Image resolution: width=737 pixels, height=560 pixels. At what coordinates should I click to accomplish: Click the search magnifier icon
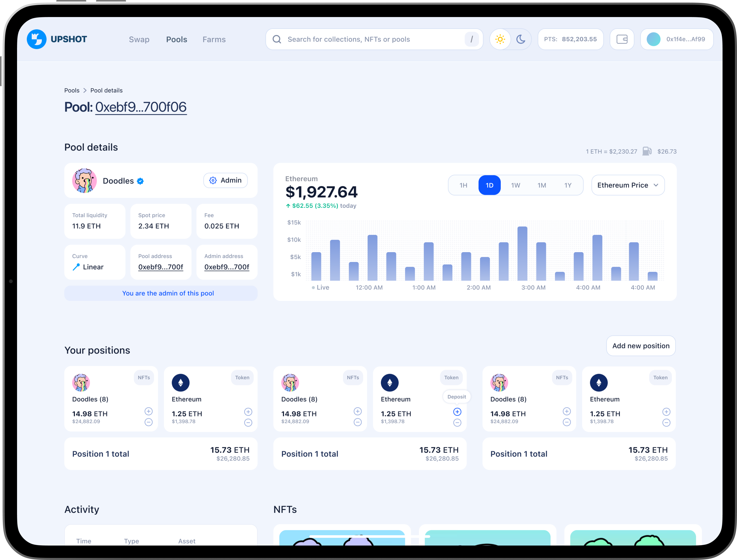click(277, 39)
